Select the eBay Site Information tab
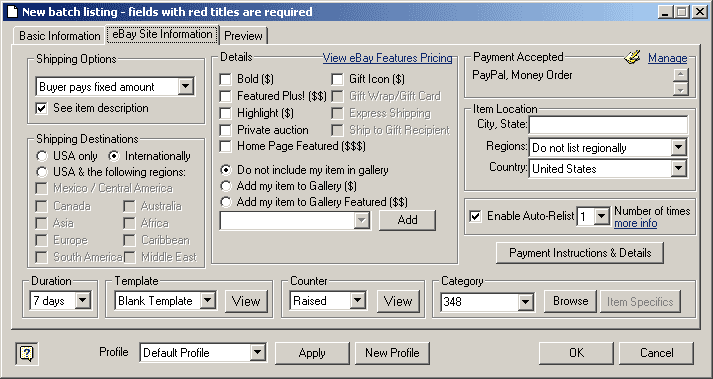Image resolution: width=713 pixels, height=379 pixels. coord(162,35)
